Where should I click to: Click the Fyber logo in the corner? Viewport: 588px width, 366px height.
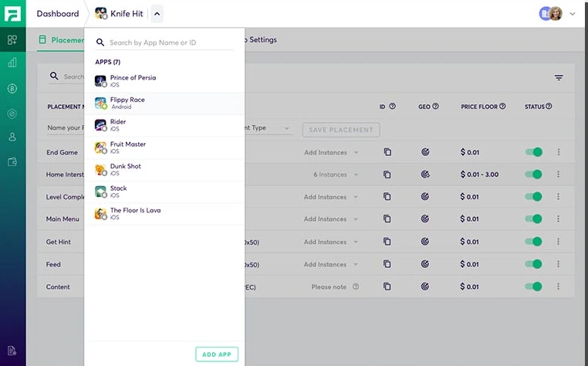(x=13, y=13)
